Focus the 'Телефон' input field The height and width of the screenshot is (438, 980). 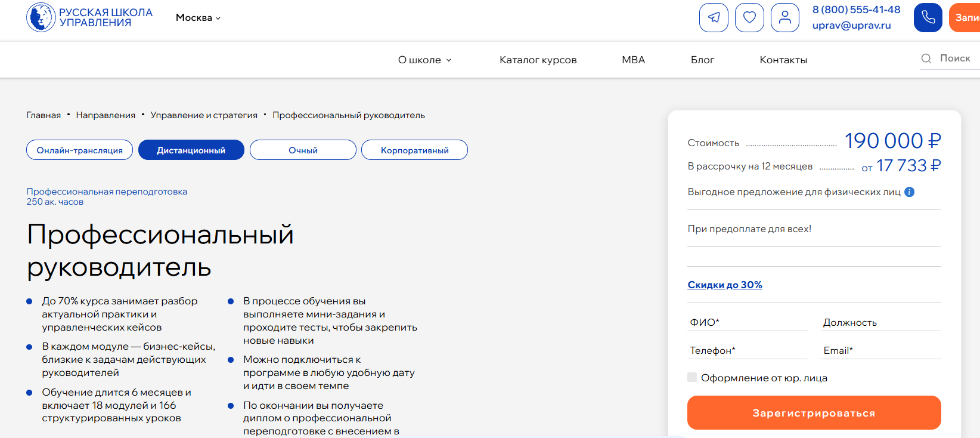click(x=747, y=350)
